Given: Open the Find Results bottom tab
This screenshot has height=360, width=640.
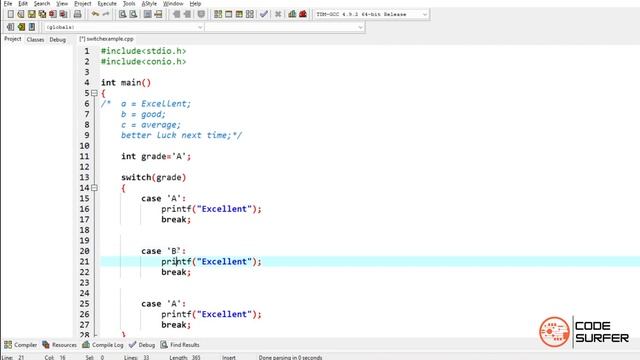Looking at the screenshot, I should [x=180, y=345].
